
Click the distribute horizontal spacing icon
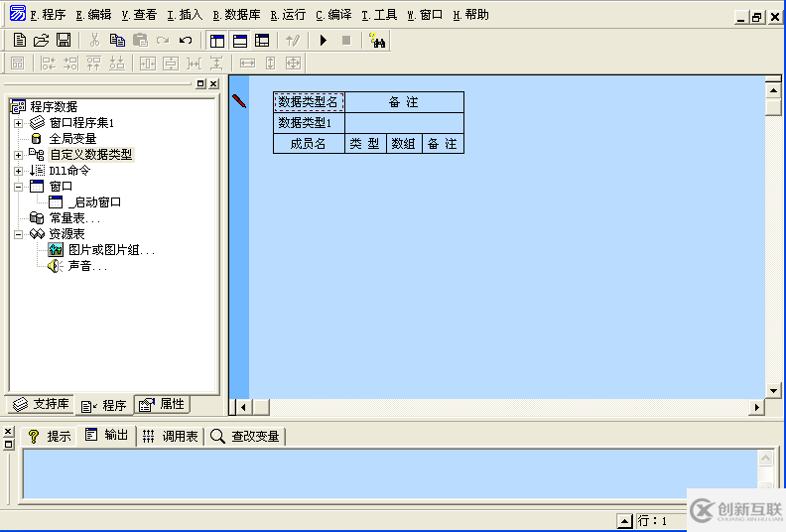[x=194, y=64]
